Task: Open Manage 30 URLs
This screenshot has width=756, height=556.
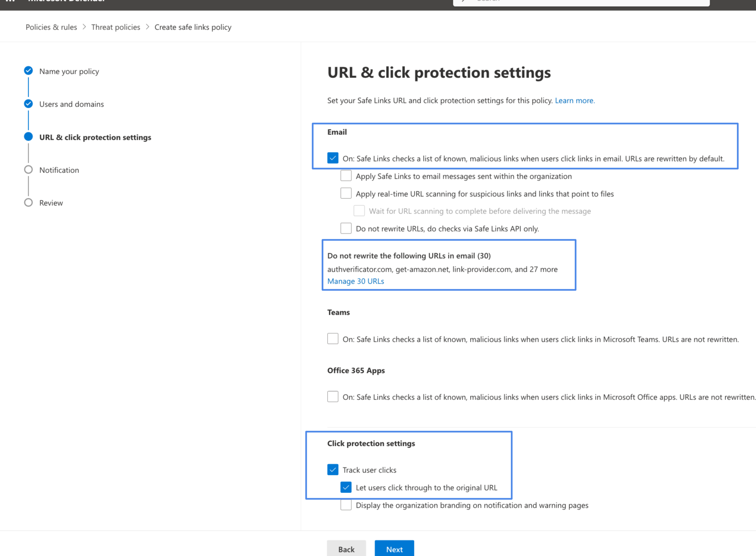Action: point(355,281)
